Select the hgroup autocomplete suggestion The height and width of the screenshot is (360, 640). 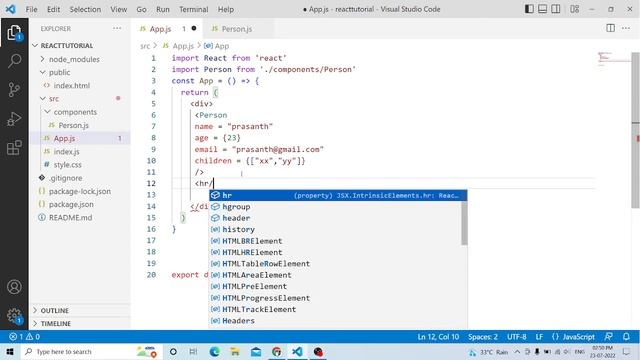point(336,207)
